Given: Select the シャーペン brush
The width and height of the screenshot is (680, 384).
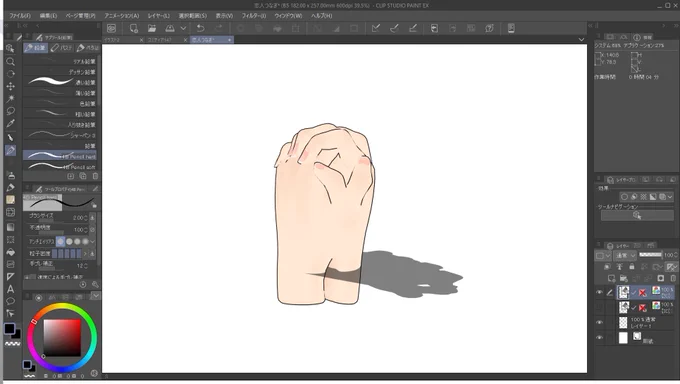Looking at the screenshot, I should point(60,135).
